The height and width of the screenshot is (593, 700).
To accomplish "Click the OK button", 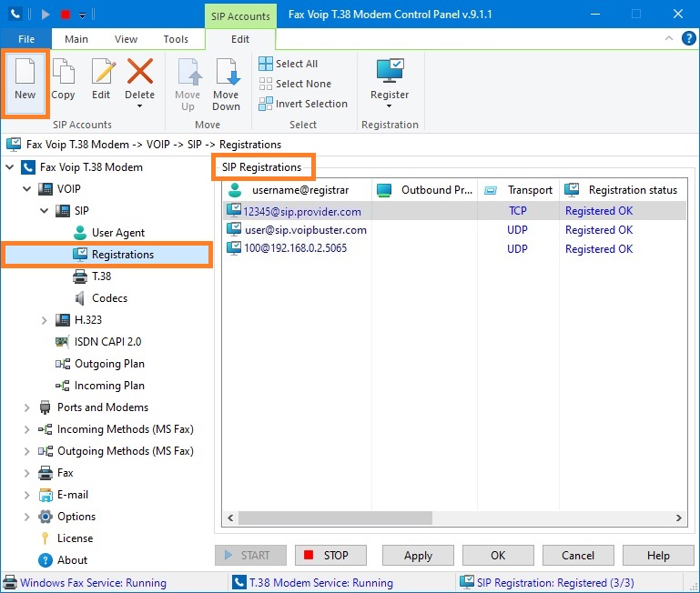I will tap(498, 556).
